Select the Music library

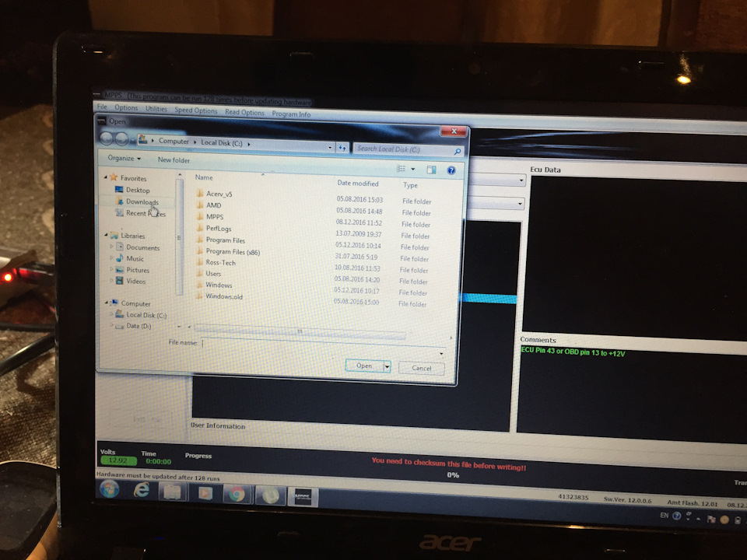pyautogui.click(x=130, y=258)
